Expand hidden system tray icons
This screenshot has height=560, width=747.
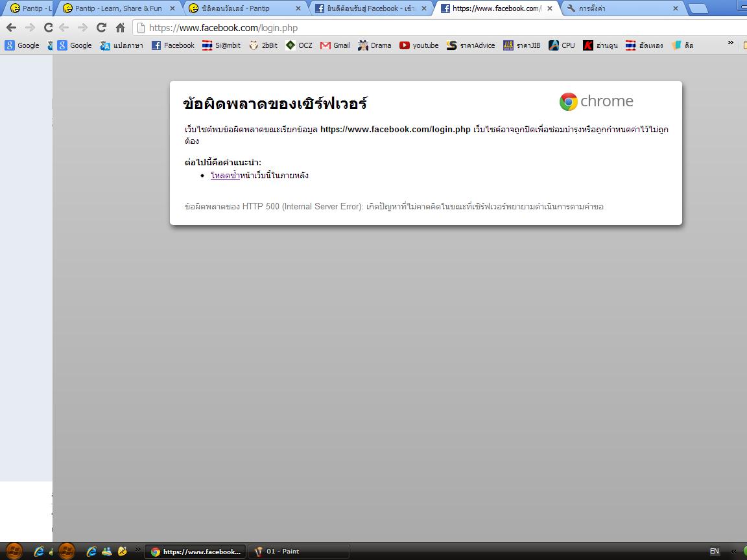(733, 552)
